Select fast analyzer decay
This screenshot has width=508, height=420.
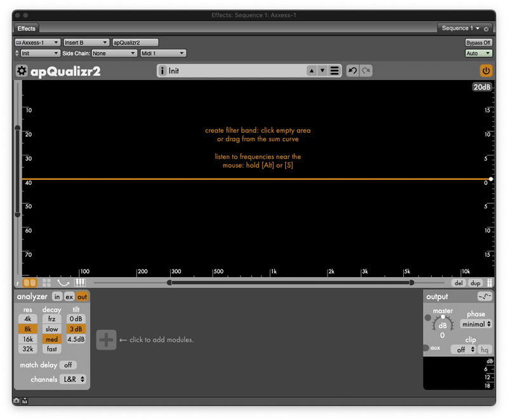[x=52, y=349]
